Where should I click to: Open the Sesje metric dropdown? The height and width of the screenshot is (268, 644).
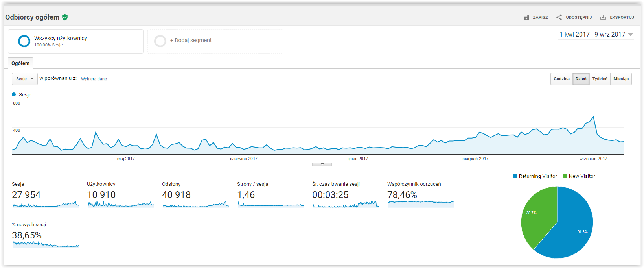coord(25,79)
